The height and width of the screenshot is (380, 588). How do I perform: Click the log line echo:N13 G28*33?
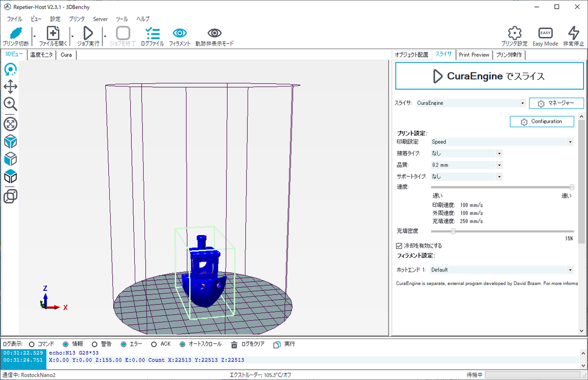[74, 353]
